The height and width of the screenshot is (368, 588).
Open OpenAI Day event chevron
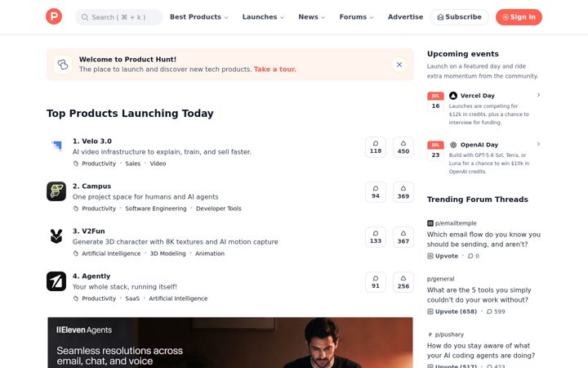point(538,144)
